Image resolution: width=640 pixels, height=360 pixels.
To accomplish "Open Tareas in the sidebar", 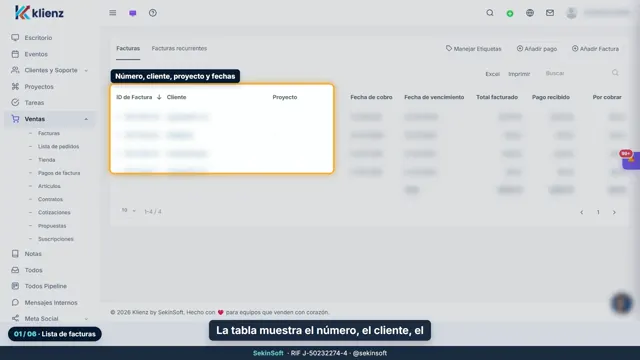I will click(34, 102).
